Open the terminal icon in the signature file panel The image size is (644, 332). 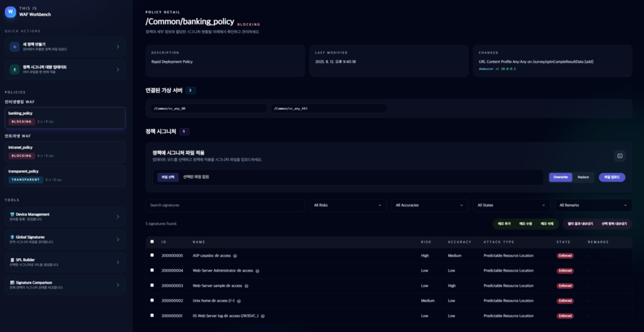tap(620, 156)
